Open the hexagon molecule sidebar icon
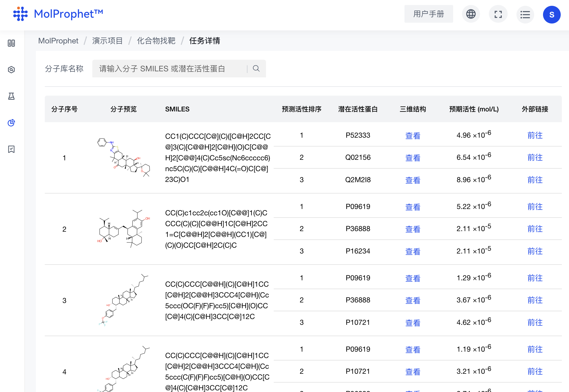569x392 pixels. [x=11, y=70]
